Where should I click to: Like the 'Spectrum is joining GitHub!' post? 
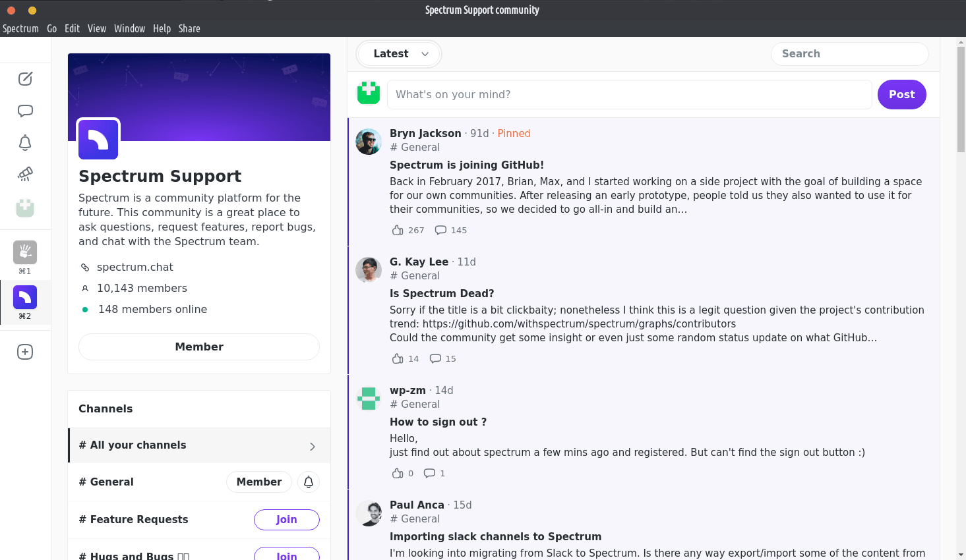[398, 230]
